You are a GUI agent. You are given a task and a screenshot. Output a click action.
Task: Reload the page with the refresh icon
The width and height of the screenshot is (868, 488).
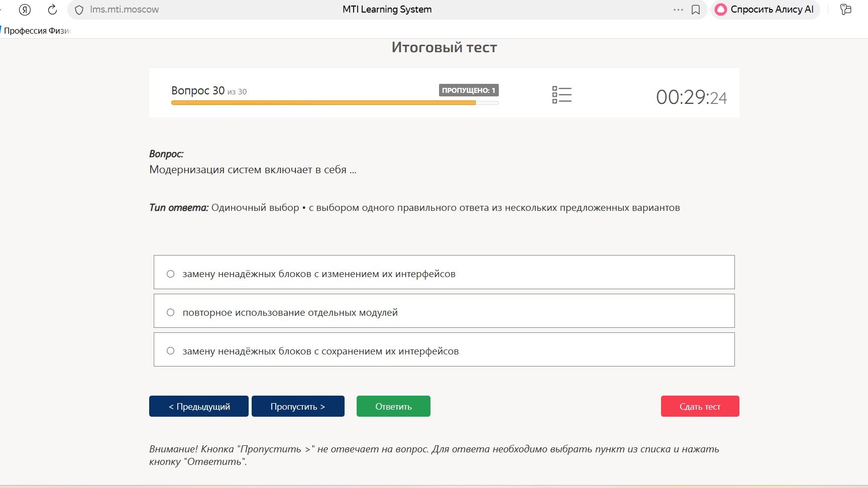[52, 10]
